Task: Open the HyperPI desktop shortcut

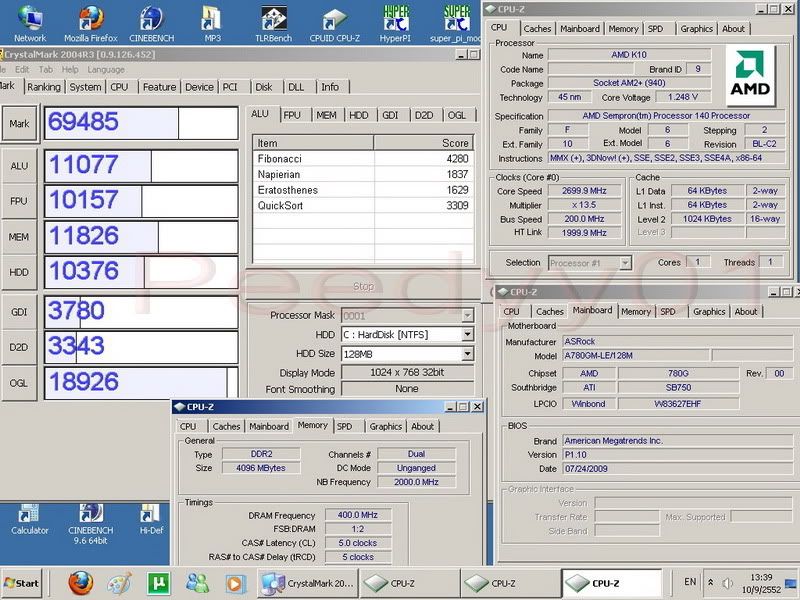Action: (395, 23)
